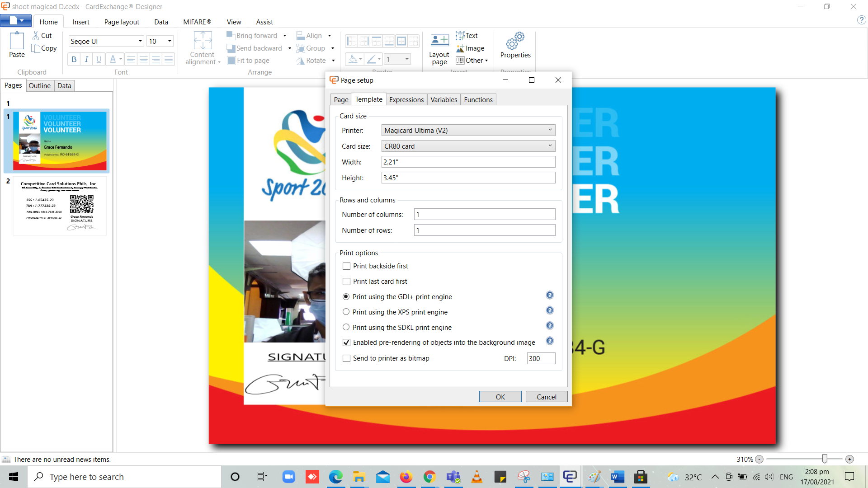Image resolution: width=868 pixels, height=488 pixels.
Task: Click the Paste icon in Clipboard group
Action: [x=17, y=41]
